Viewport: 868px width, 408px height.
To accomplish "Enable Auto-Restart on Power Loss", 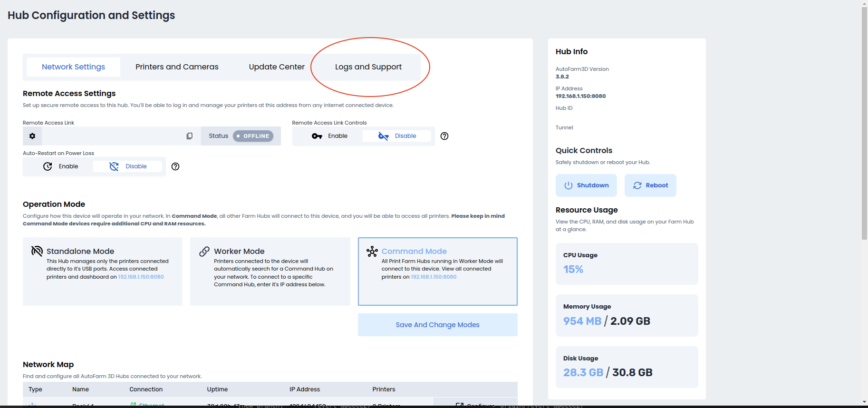I will [60, 166].
